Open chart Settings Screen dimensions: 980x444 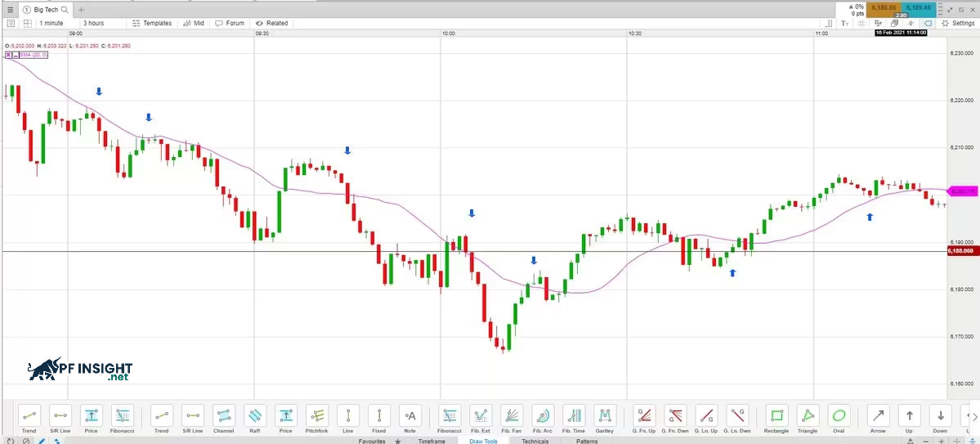tap(958, 23)
